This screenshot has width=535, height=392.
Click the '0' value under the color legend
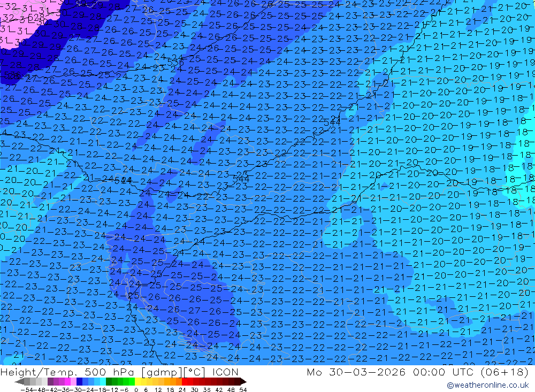pos(136,390)
